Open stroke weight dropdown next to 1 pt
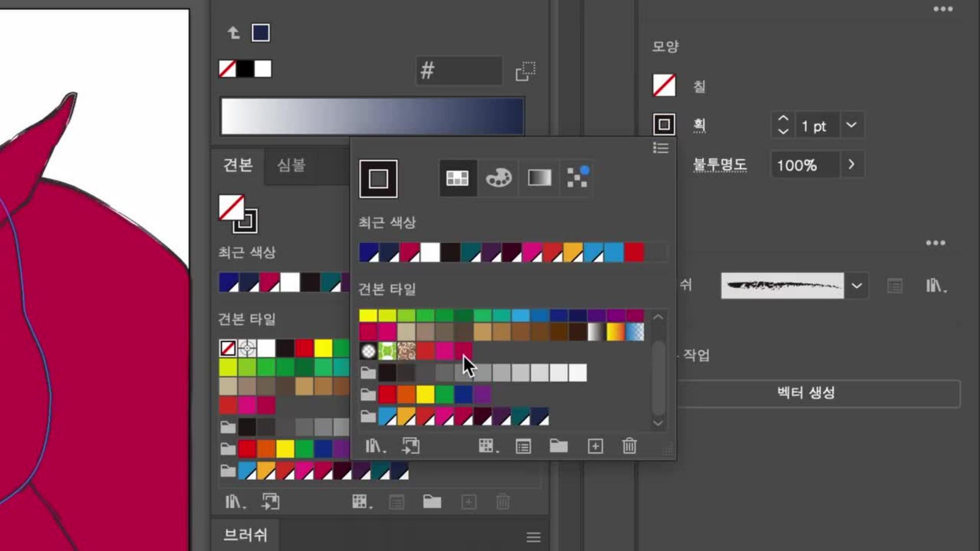The height and width of the screenshot is (551, 980). coord(851,125)
